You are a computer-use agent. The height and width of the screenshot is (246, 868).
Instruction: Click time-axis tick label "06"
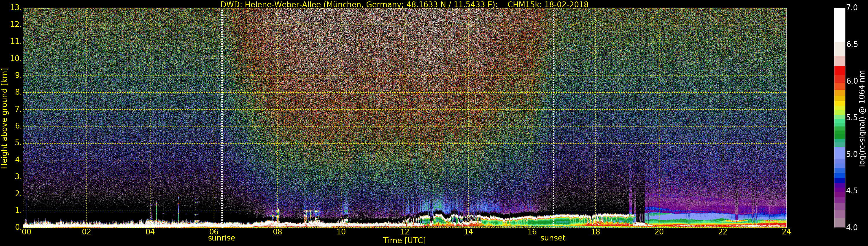tap(214, 232)
